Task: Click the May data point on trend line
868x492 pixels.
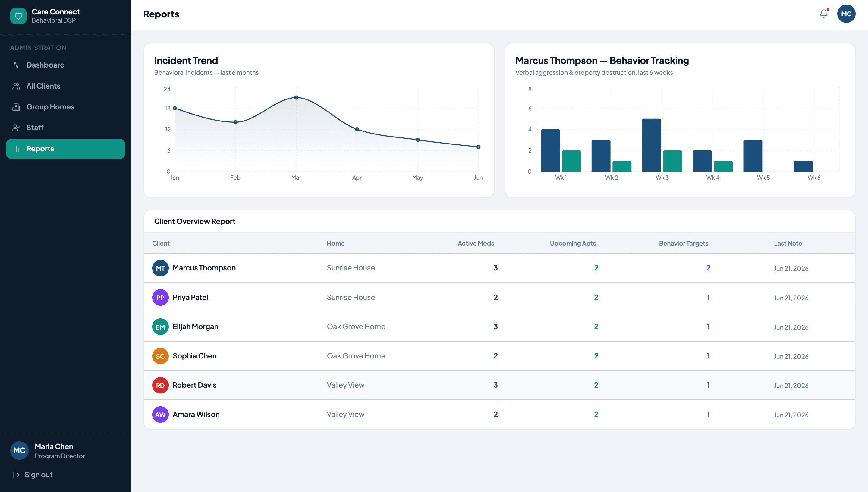Action: [x=417, y=140]
